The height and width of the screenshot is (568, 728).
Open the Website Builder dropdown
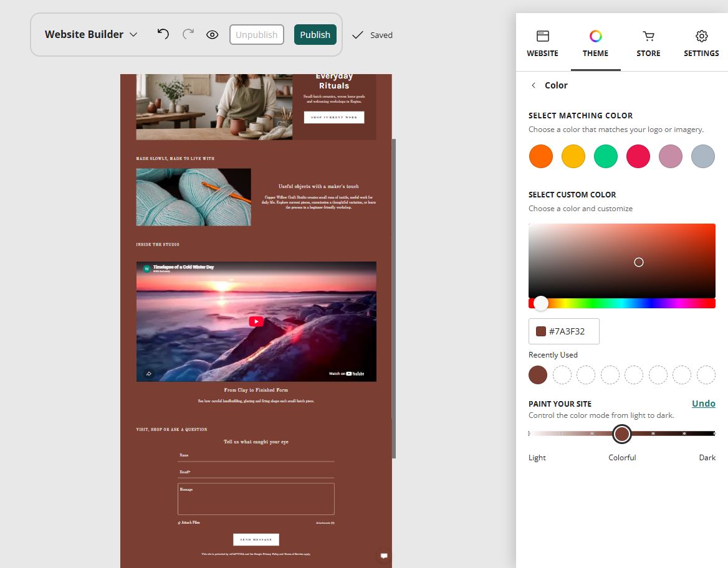[x=91, y=34]
